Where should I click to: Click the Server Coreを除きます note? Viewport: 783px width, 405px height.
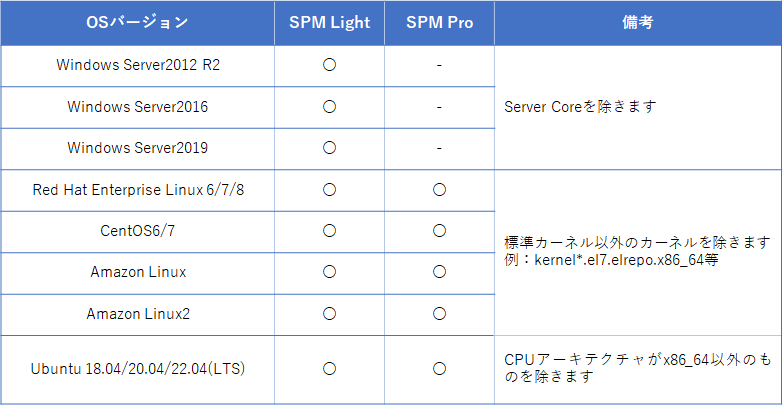coord(580,106)
